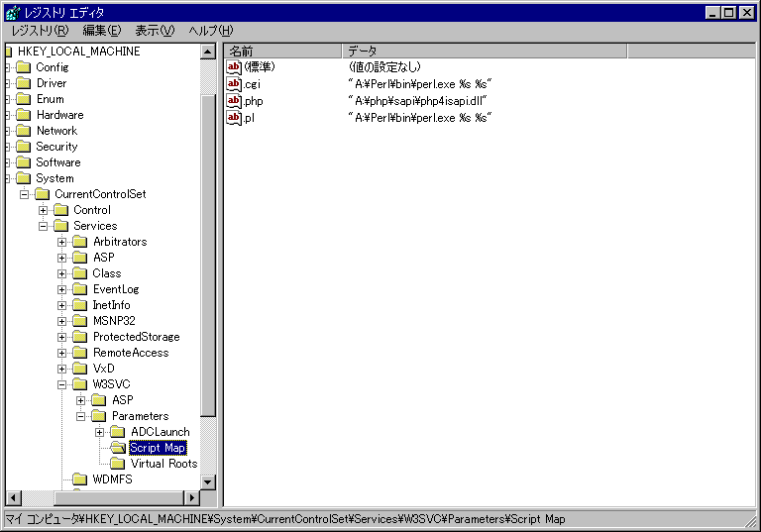
Task: Expand the ASP key under W3SVC
Action: pos(80,400)
